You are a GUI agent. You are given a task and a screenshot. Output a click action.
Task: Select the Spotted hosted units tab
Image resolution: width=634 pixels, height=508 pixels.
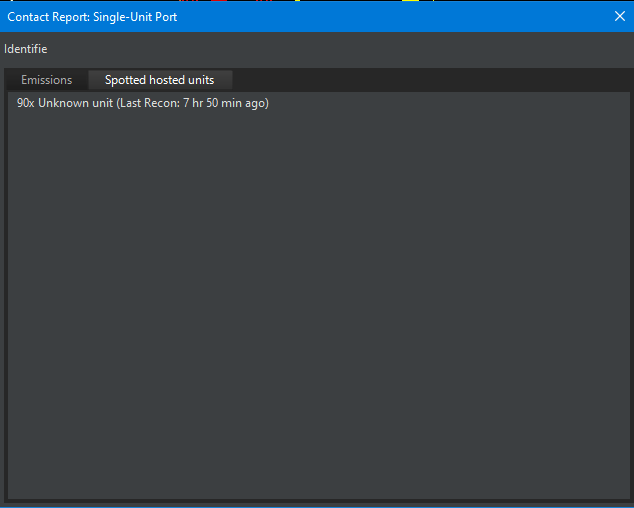[x=160, y=80]
